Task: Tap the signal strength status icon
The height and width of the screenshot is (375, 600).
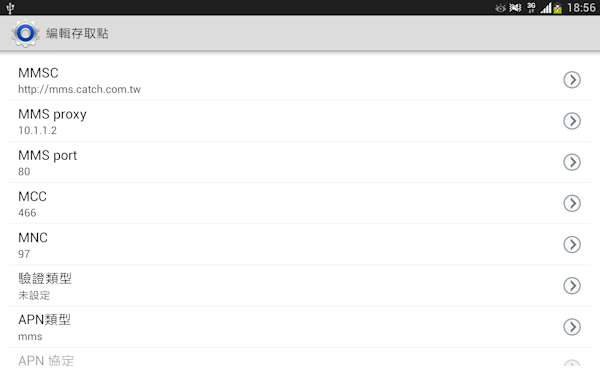Action: 546,8
